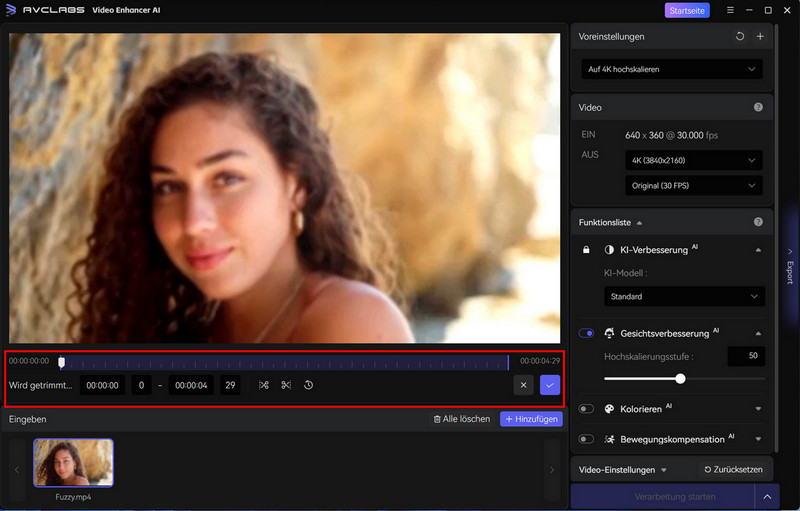
Task: Click the Startseite button
Action: (x=687, y=10)
